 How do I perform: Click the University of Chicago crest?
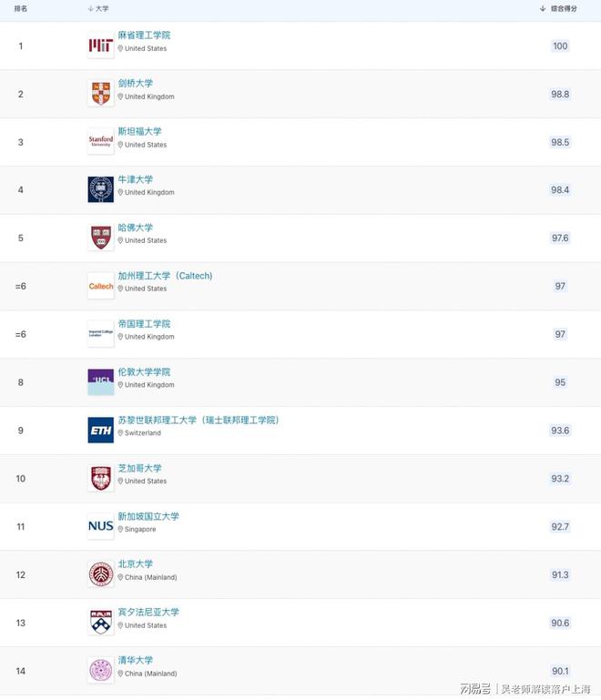(x=100, y=478)
